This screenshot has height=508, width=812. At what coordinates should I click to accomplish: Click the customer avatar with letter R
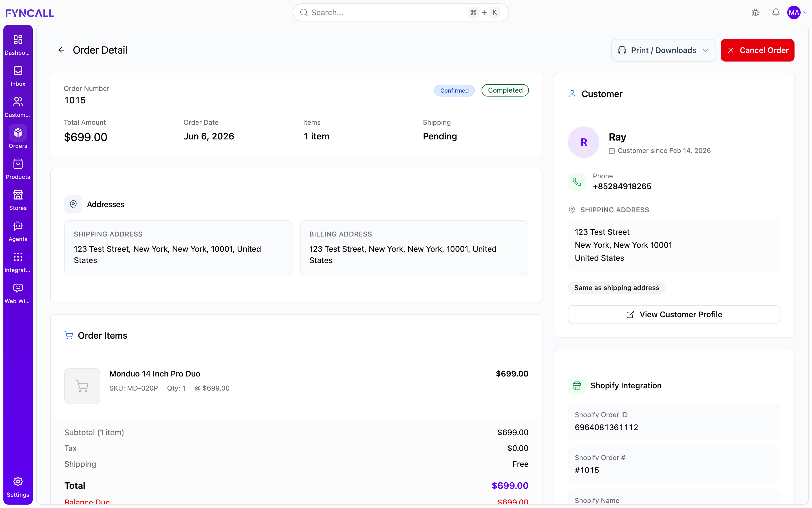(x=584, y=142)
